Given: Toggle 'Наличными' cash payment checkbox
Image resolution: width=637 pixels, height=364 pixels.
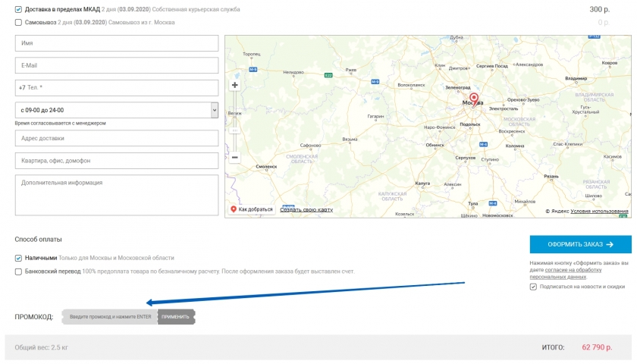Looking at the screenshot, I should [x=19, y=258].
